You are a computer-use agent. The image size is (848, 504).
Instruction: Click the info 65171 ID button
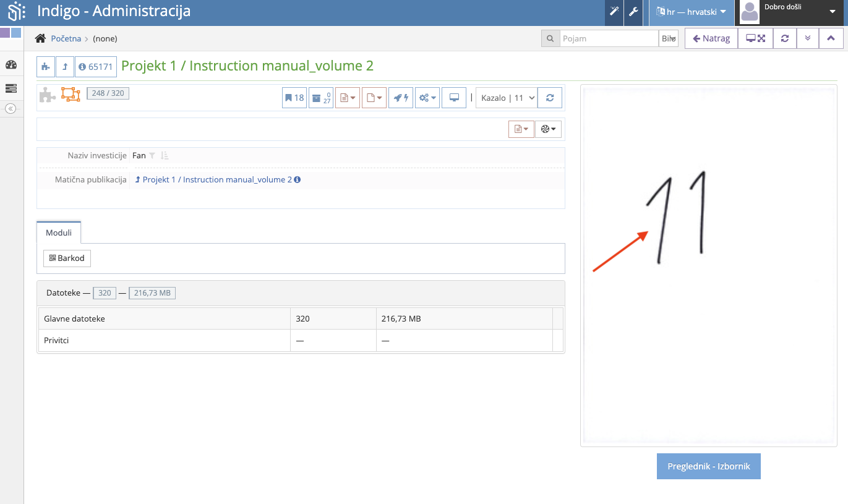coord(96,67)
